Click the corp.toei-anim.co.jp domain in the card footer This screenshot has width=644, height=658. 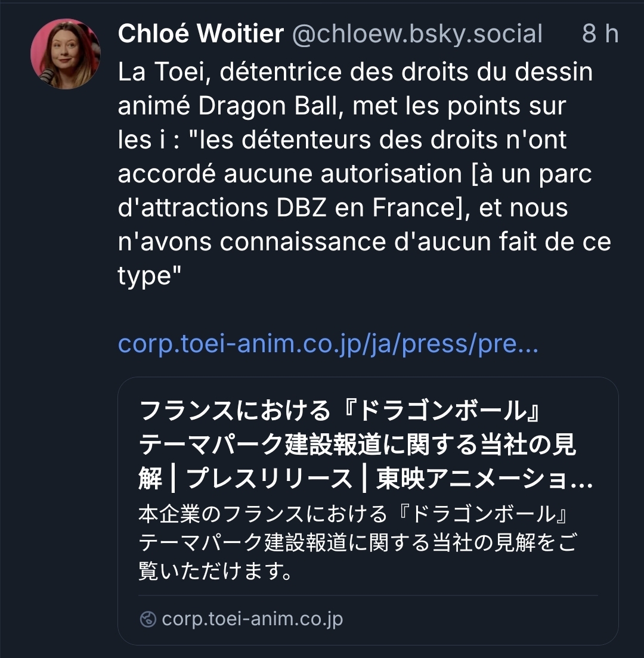(252, 619)
